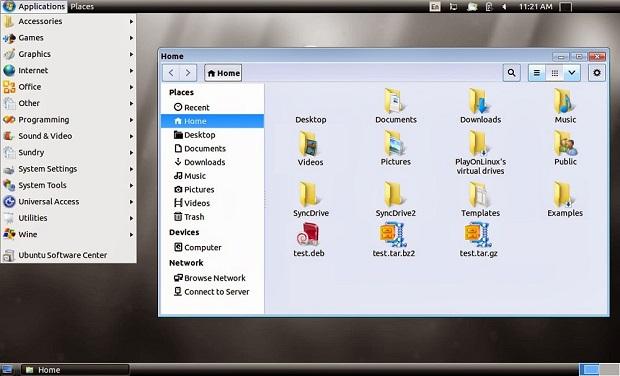Go forward with the right arrow button

[x=188, y=73]
